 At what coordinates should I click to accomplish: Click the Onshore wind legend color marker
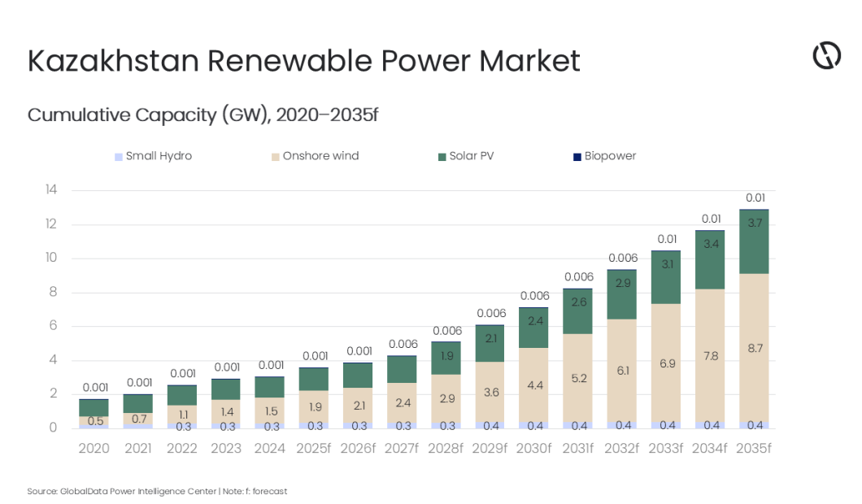click(276, 155)
